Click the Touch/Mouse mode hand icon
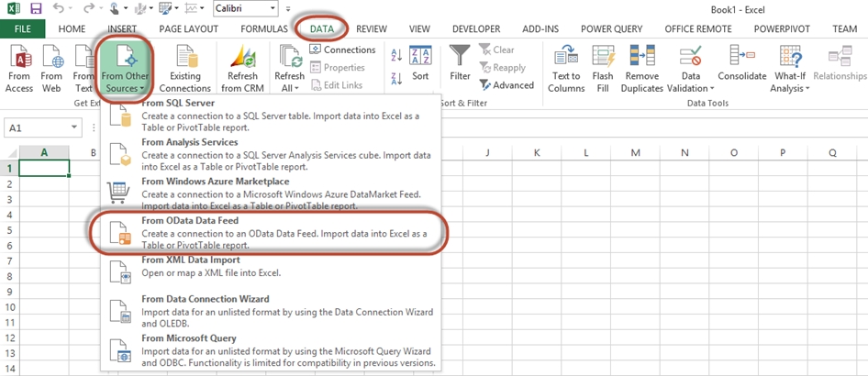Screen dimensions: 868x376 [x=114, y=9]
